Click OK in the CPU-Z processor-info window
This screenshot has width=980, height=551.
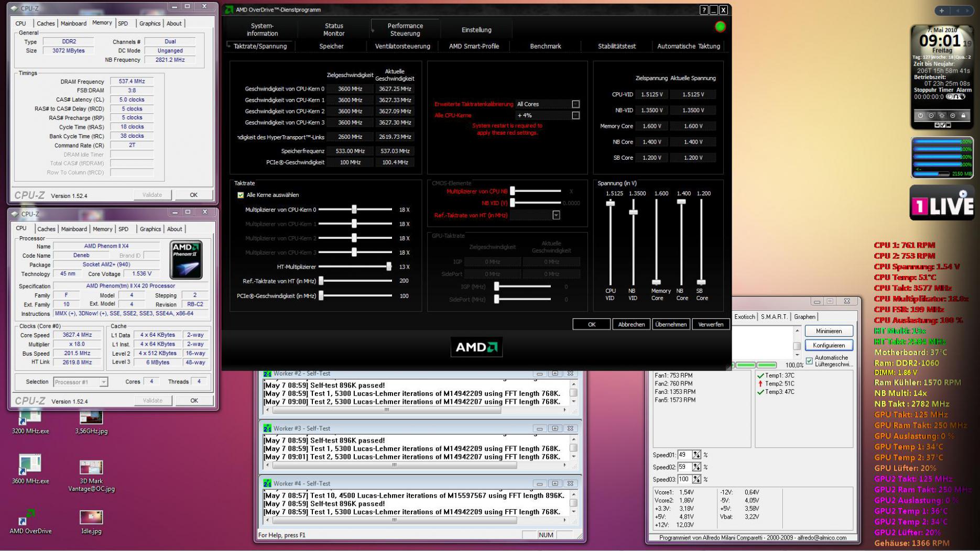coord(194,401)
